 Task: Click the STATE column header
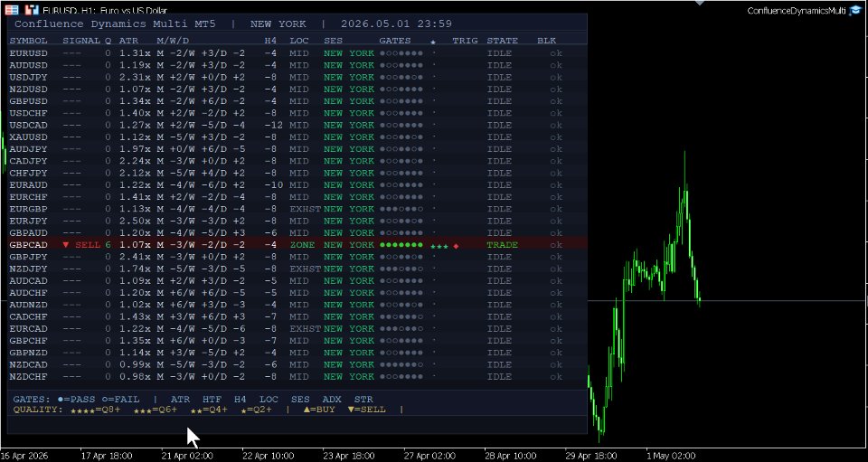pyautogui.click(x=503, y=41)
